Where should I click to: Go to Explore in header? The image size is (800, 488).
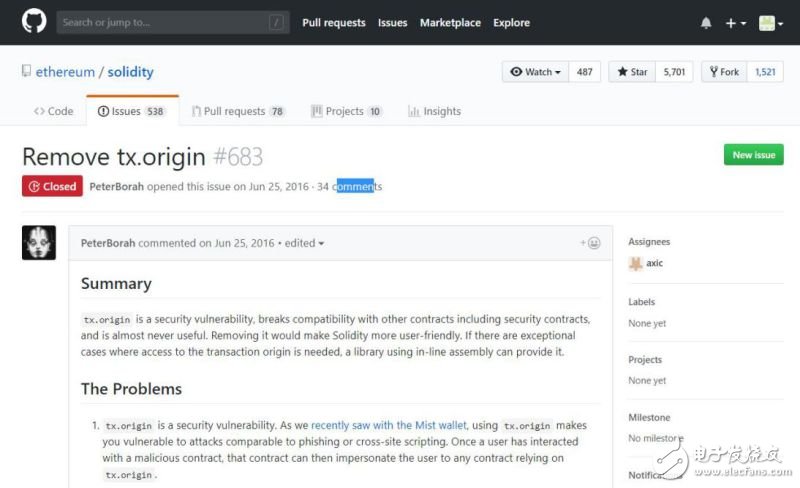coord(511,23)
